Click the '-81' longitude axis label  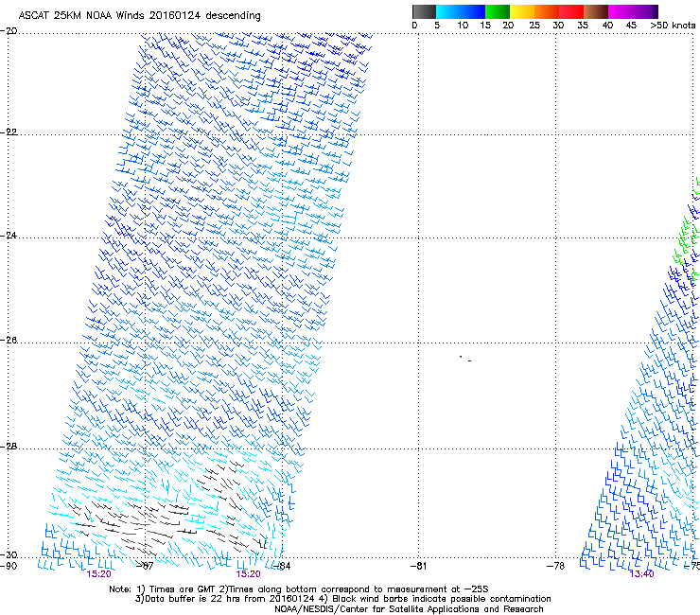point(418,567)
